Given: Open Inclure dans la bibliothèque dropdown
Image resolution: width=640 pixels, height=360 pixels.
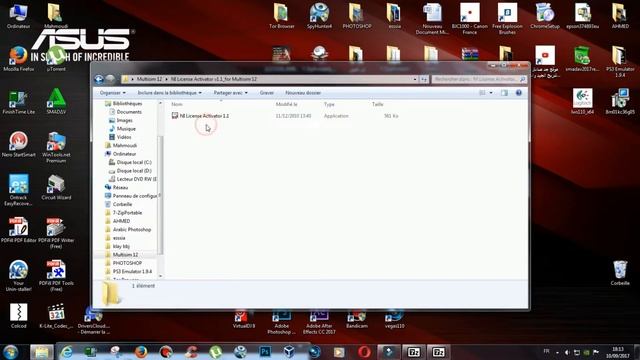Looking at the screenshot, I should point(169,93).
